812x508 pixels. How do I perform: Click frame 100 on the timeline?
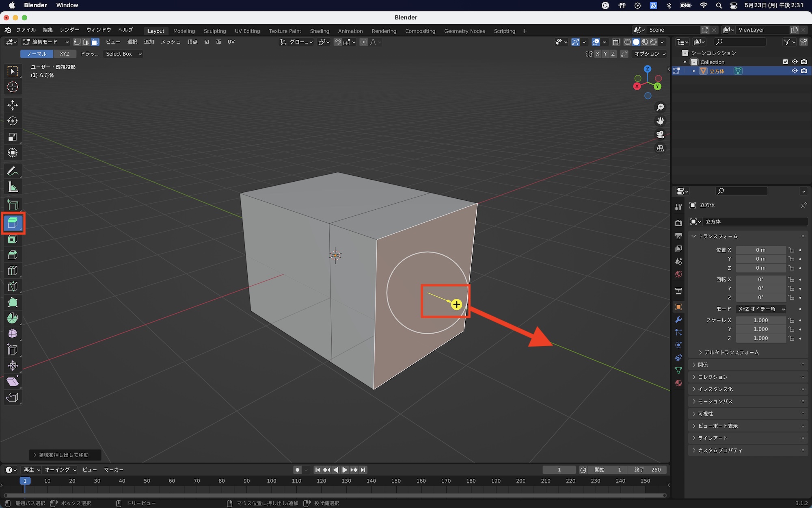(x=272, y=481)
